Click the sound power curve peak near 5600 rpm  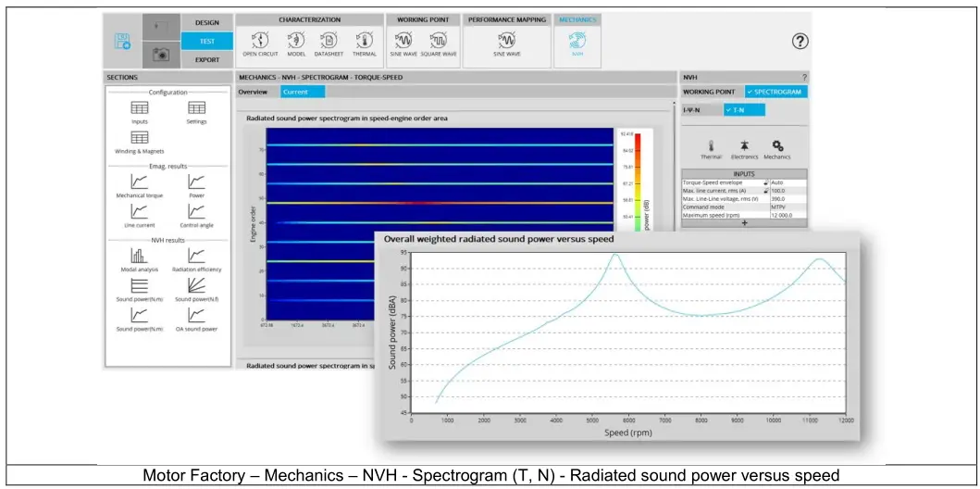615,254
